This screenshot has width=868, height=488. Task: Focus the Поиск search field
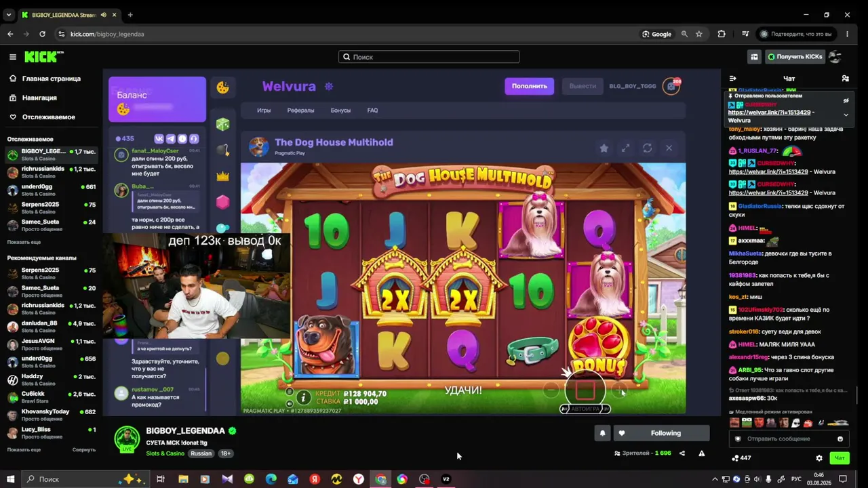click(429, 57)
